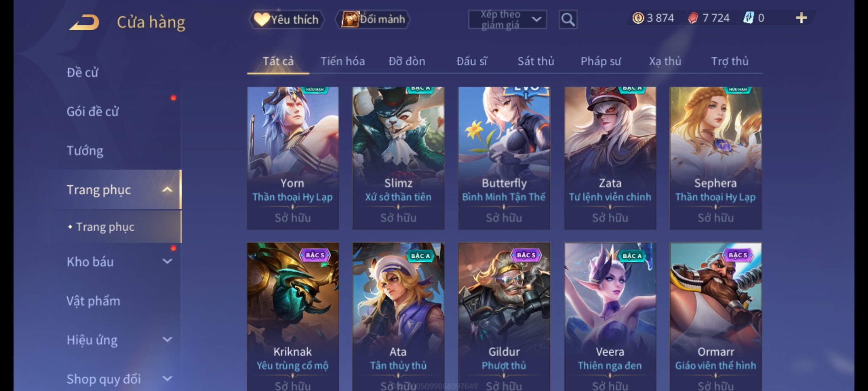This screenshot has height=391, width=868.
Task: Tap the red ruby icon showing 7 724
Action: [x=693, y=18]
